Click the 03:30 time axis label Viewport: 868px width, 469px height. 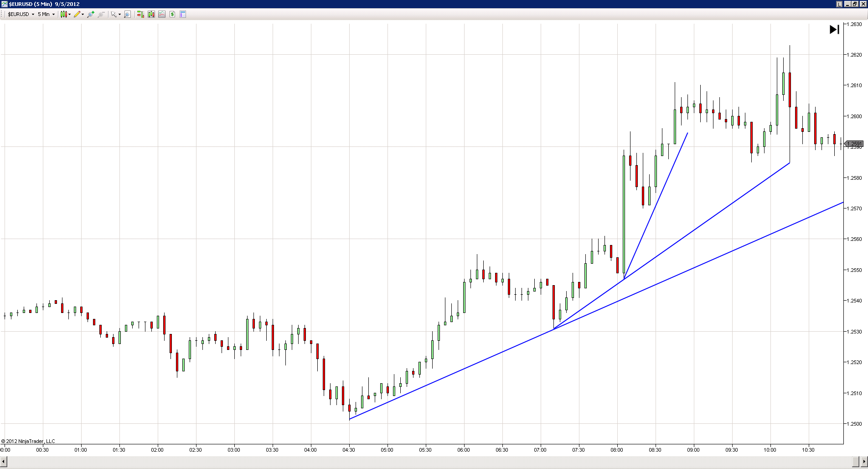click(x=272, y=450)
